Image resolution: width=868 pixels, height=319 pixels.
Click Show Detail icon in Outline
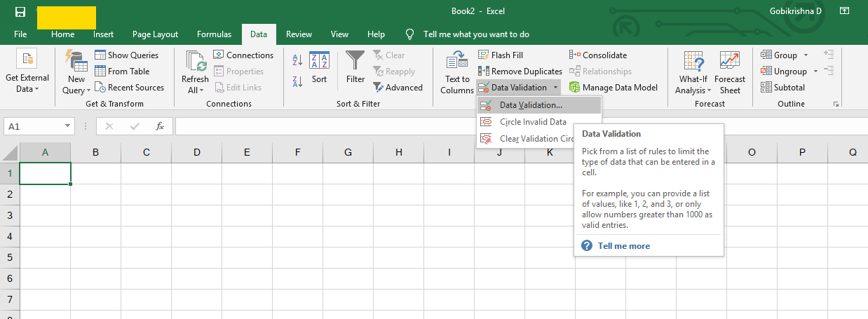(x=829, y=54)
